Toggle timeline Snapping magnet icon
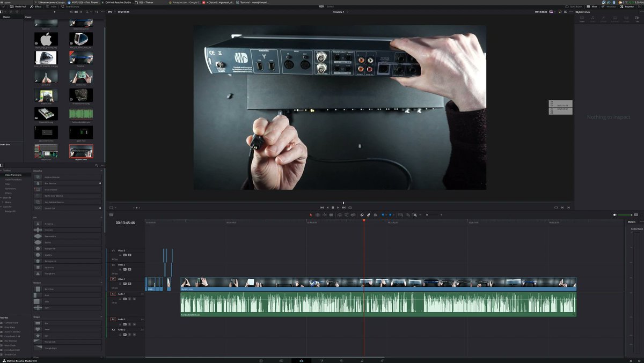Image resolution: width=644 pixels, height=363 pixels. click(362, 214)
